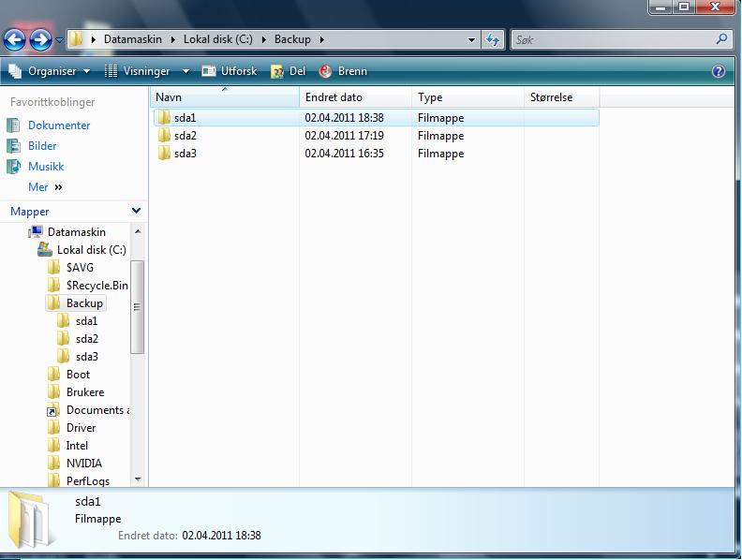Click Filmappe type cell in sda3 row
The width and height of the screenshot is (742, 560).
(440, 154)
